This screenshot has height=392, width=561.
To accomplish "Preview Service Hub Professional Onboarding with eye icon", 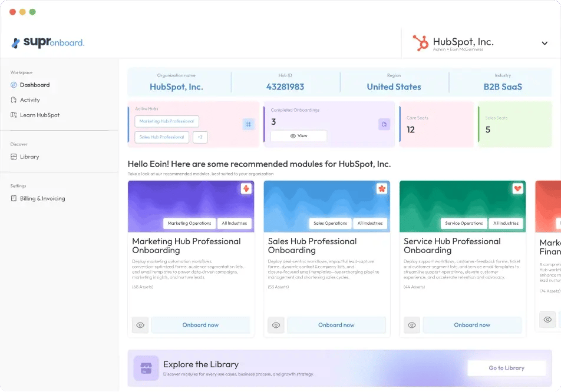I will (x=412, y=325).
